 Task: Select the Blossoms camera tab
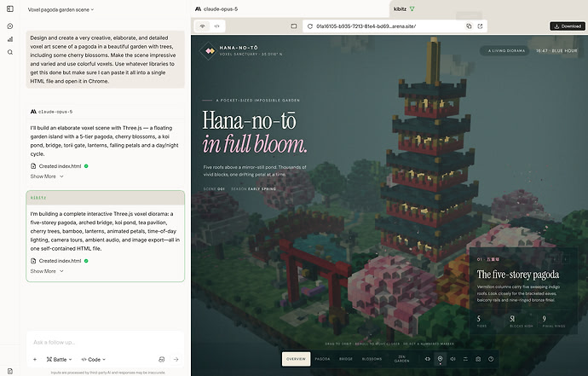coord(372,359)
